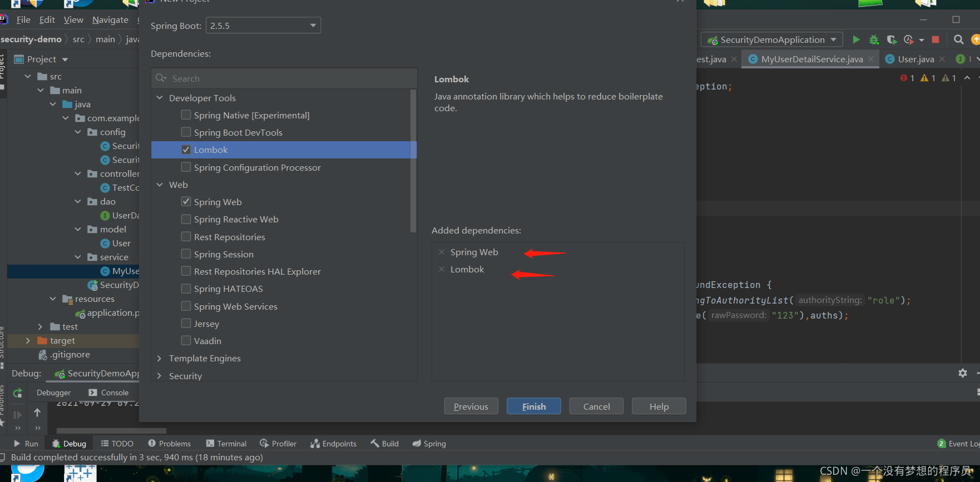This screenshot has width=980, height=482.
Task: Open the View menu
Action: [x=73, y=20]
